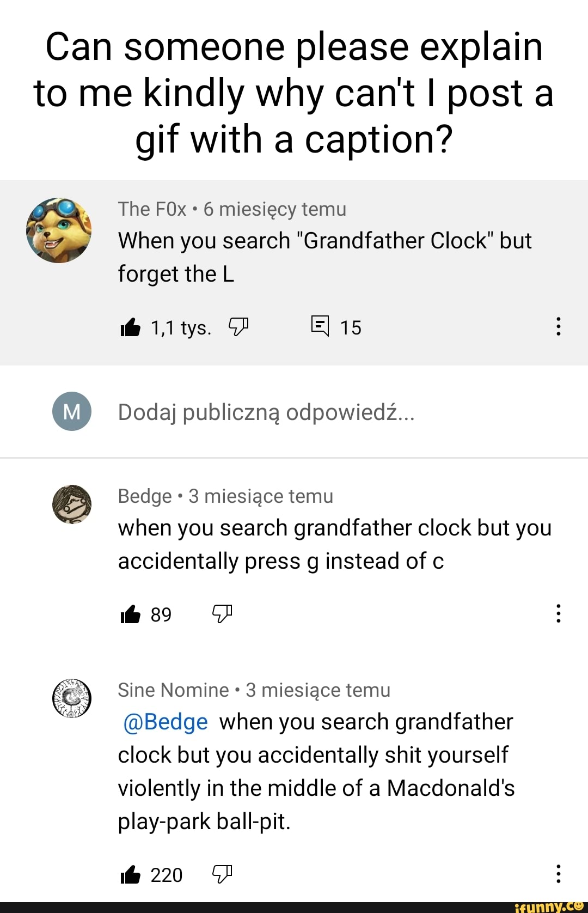This screenshot has height=913, width=588.
Task: Click your own "M" account avatar
Action: [72, 411]
